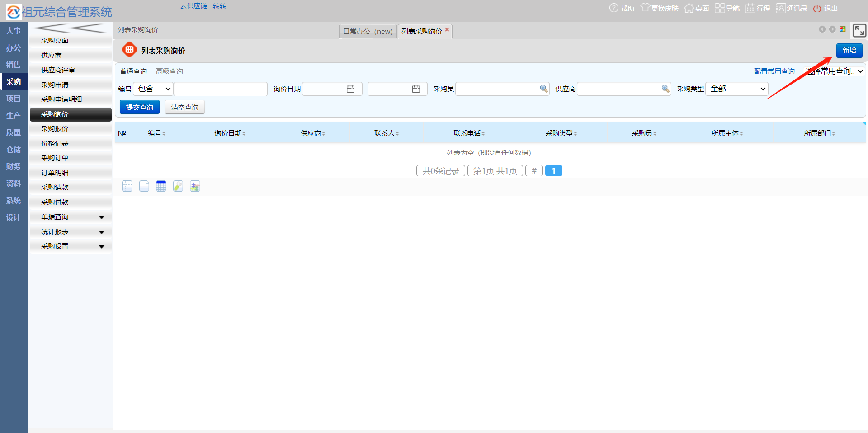Open 导航 grid icon in header
868x433 pixels.
click(x=720, y=8)
